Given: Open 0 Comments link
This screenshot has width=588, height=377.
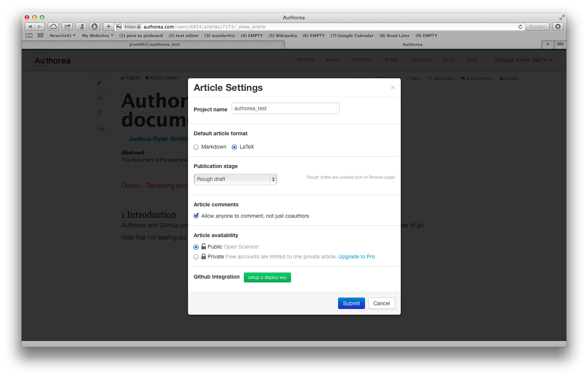Looking at the screenshot, I should click(x=477, y=78).
